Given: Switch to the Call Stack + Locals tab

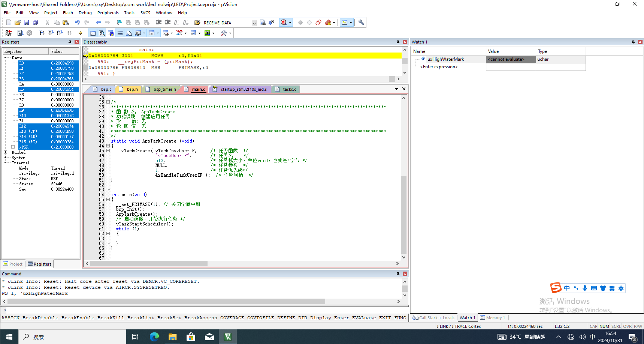Looking at the screenshot, I should [433, 318].
